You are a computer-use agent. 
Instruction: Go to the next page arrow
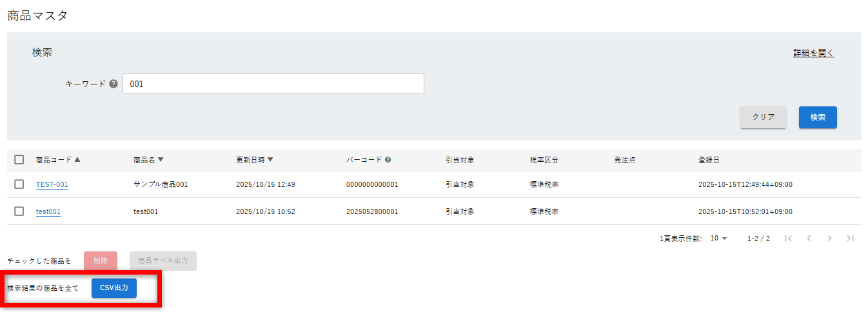click(829, 239)
